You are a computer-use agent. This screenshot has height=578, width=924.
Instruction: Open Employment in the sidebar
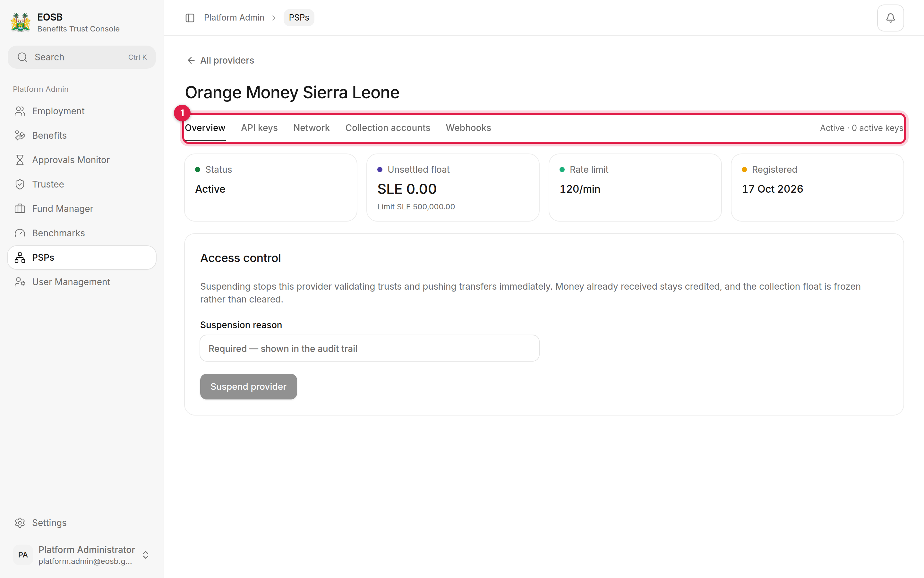tap(82, 111)
